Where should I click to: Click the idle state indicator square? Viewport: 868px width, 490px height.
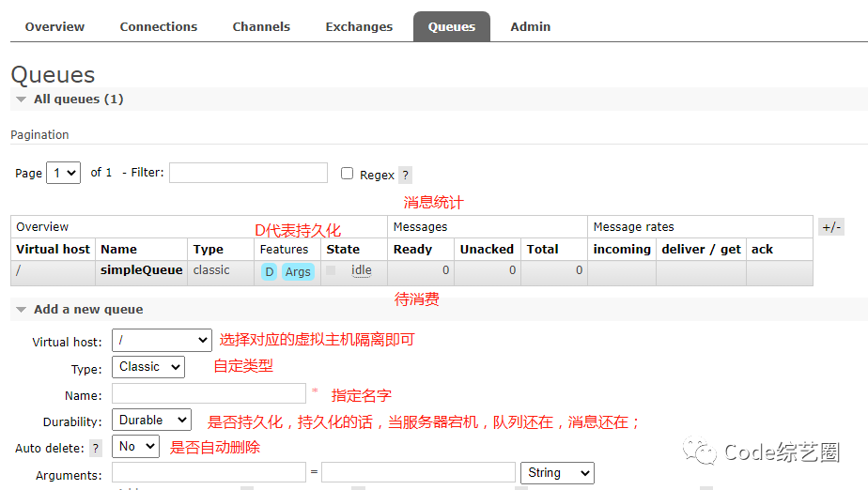click(x=331, y=270)
